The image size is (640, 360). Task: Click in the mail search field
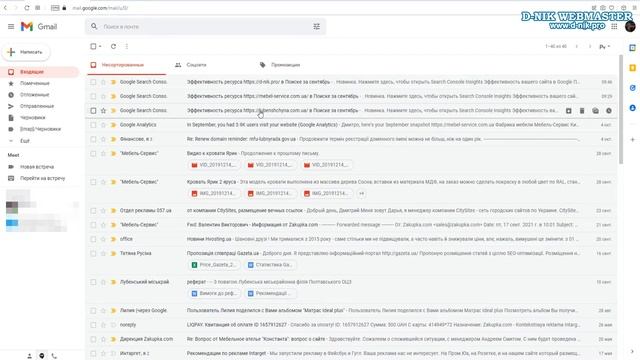pyautogui.click(x=204, y=27)
